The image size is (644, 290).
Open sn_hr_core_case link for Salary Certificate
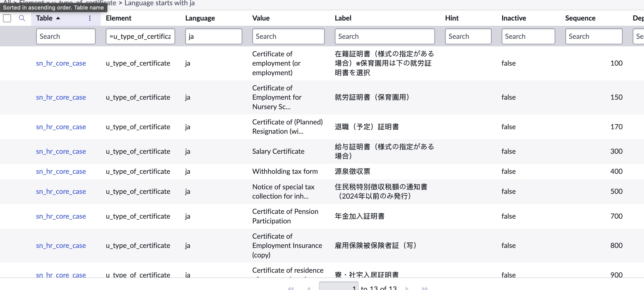click(61, 151)
